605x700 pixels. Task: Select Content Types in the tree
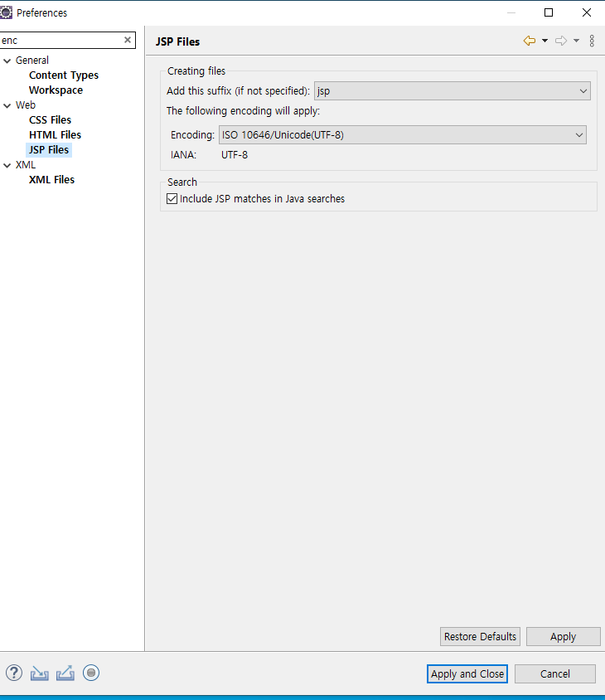(x=64, y=75)
